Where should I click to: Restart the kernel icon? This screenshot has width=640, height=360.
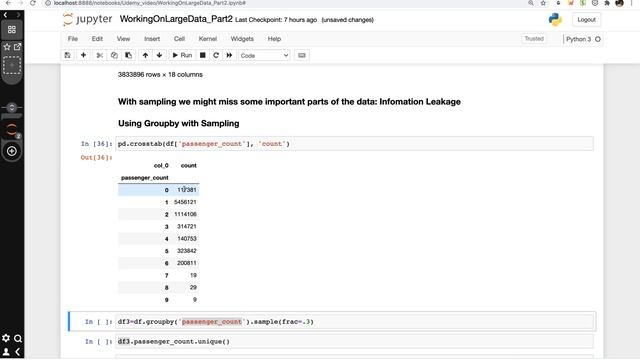point(216,55)
